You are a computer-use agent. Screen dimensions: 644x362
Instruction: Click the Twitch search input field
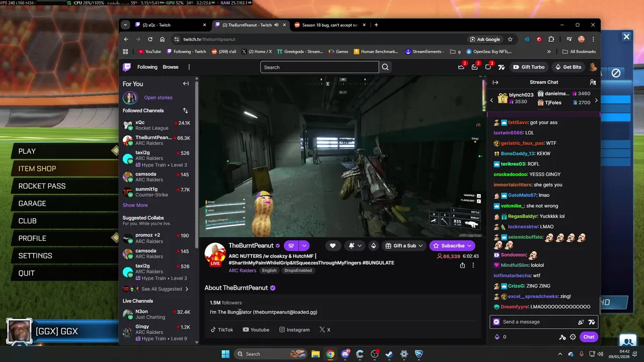(x=319, y=67)
